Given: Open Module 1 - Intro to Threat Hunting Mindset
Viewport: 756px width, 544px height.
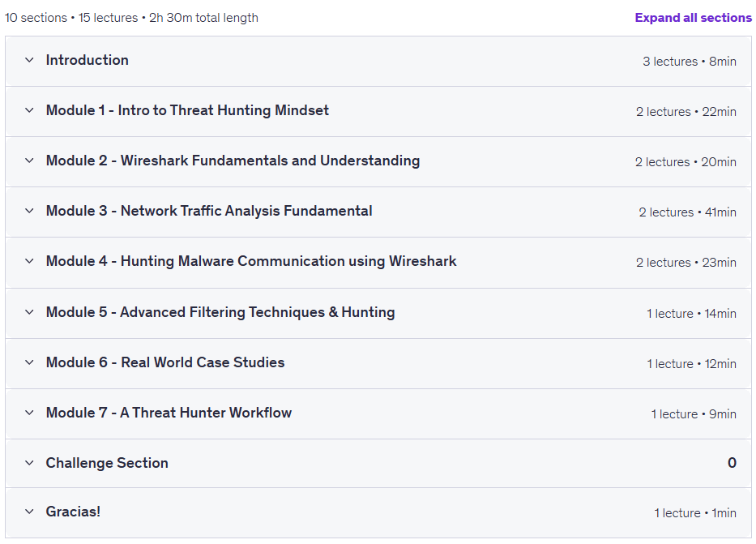Looking at the screenshot, I should click(x=187, y=110).
